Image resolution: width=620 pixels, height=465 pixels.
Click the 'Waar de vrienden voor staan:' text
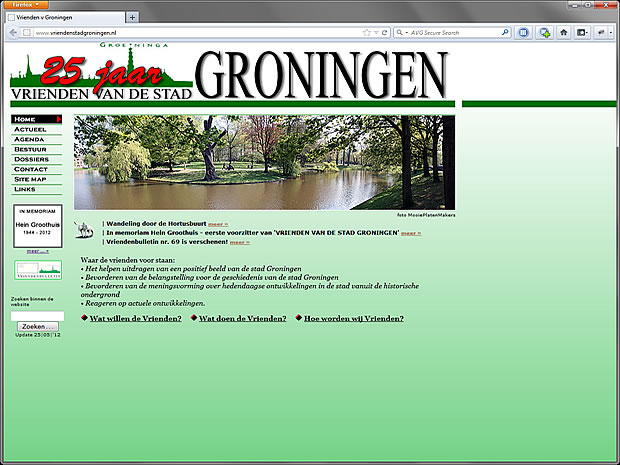[x=127, y=260]
